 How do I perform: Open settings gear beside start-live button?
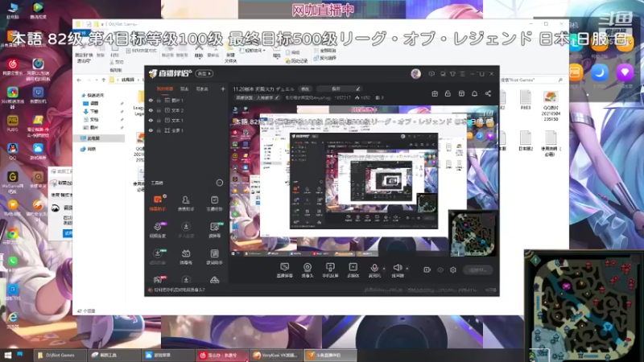453,269
